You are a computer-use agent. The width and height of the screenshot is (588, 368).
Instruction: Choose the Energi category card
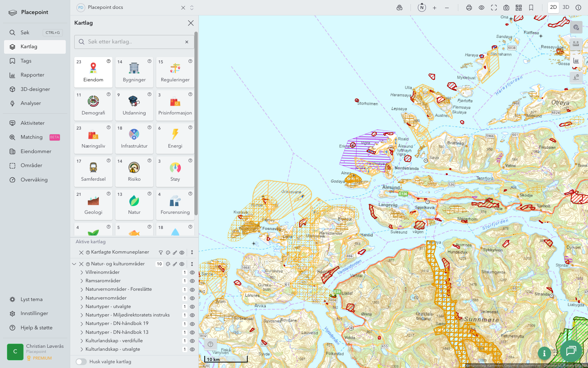(175, 138)
